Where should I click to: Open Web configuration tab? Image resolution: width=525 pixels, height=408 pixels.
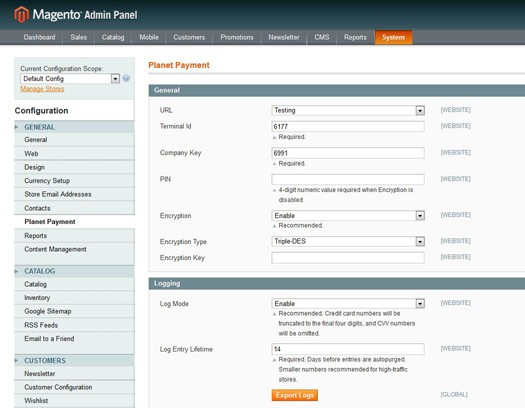[74, 154]
